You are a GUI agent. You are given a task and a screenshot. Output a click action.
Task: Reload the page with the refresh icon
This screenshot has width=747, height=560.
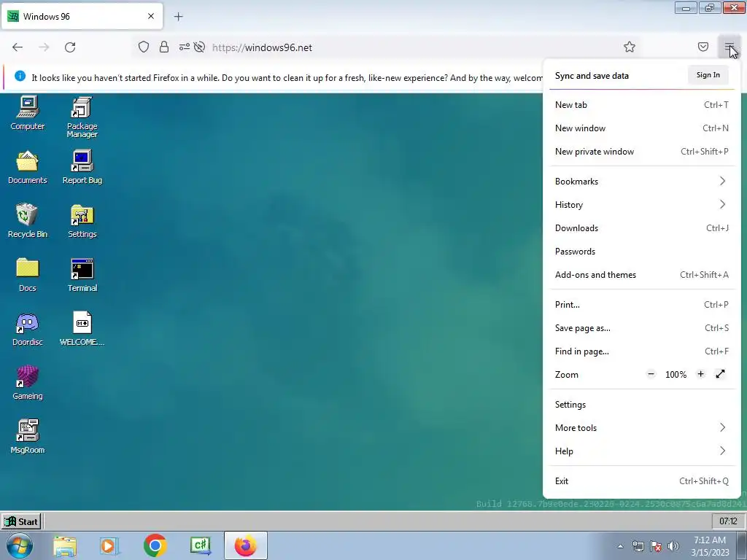(70, 47)
